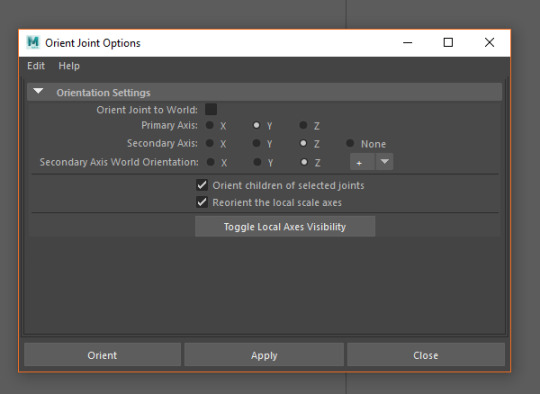Click the Apply button
The width and height of the screenshot is (540, 394).
coord(264,355)
